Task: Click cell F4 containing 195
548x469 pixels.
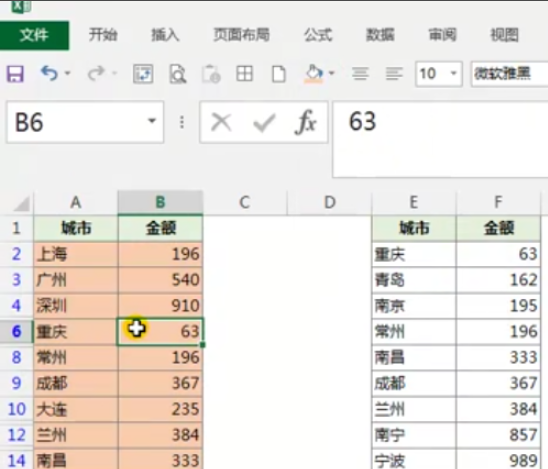Action: (x=498, y=306)
